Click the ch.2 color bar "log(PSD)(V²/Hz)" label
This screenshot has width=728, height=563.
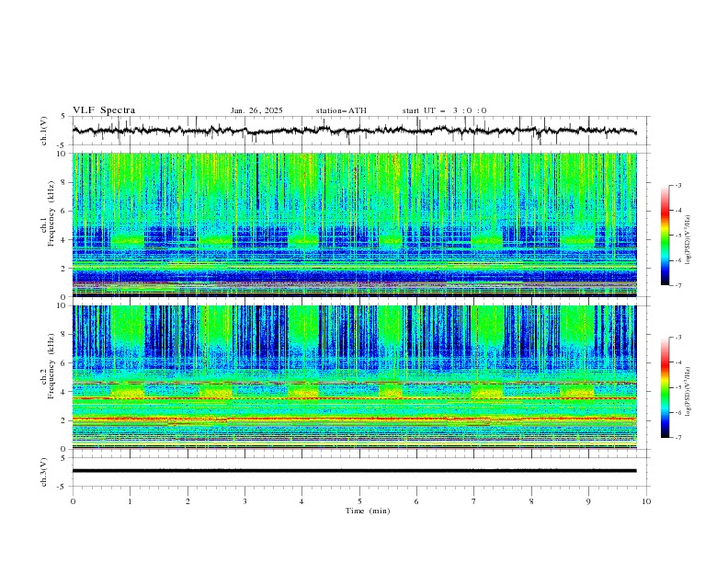coord(688,392)
